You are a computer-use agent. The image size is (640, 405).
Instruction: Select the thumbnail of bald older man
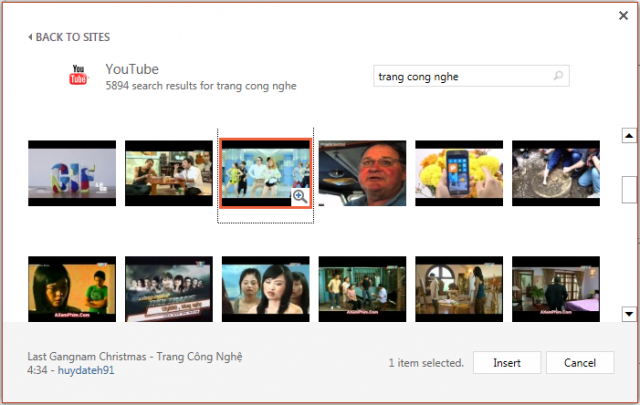(362, 173)
